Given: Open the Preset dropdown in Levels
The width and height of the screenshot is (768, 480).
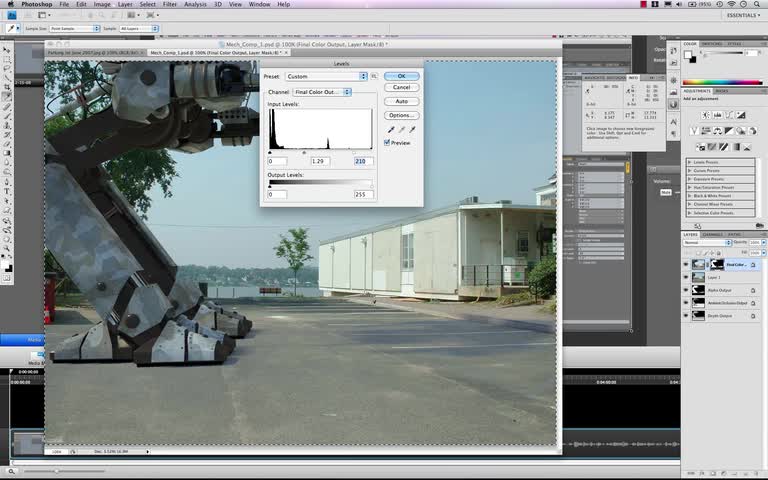Looking at the screenshot, I should 326,76.
